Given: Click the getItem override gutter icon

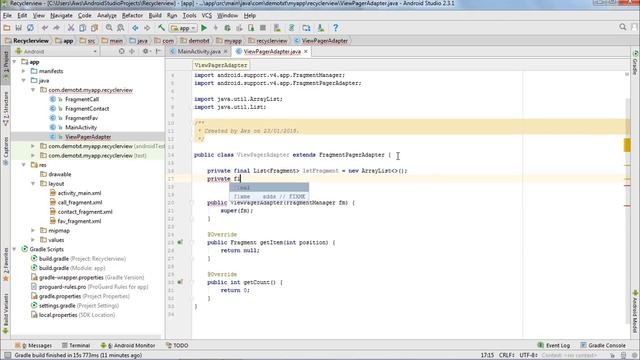Looking at the screenshot, I should (180, 242).
